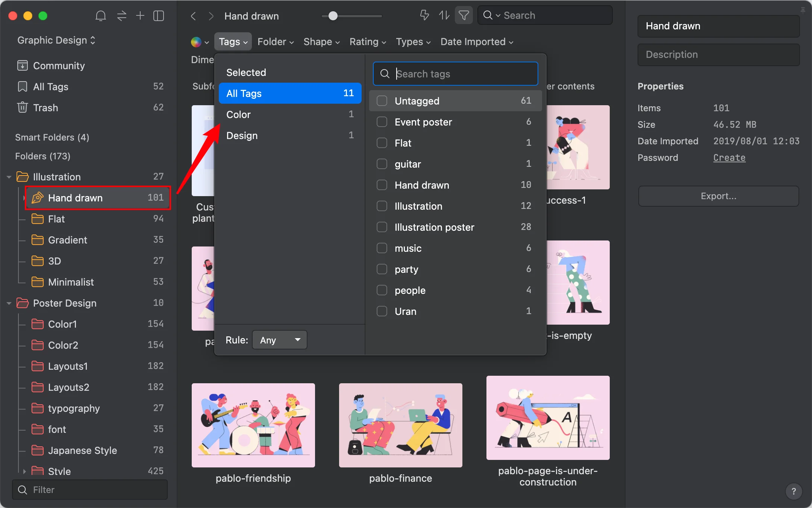This screenshot has width=812, height=508.
Task: Open the Folder filter dropdown
Action: [x=276, y=42]
